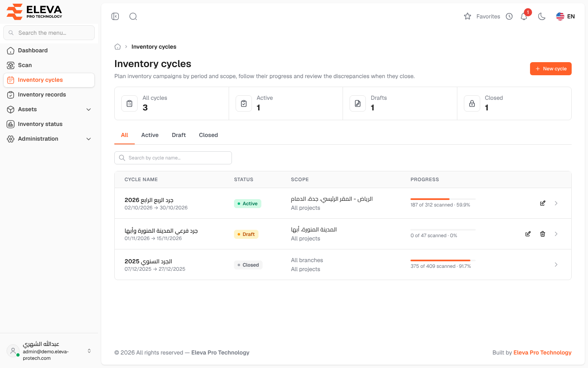Open details chevron for Active cycle row
This screenshot has height=368, width=588.
[556, 203]
